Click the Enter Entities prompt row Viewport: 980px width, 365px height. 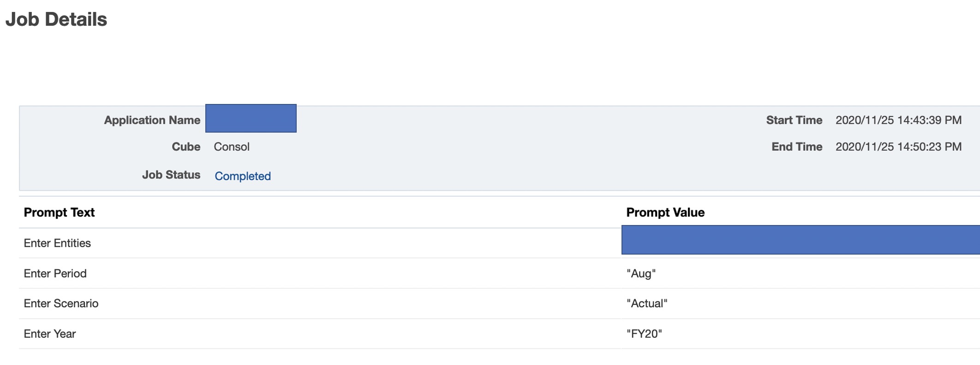tap(57, 243)
